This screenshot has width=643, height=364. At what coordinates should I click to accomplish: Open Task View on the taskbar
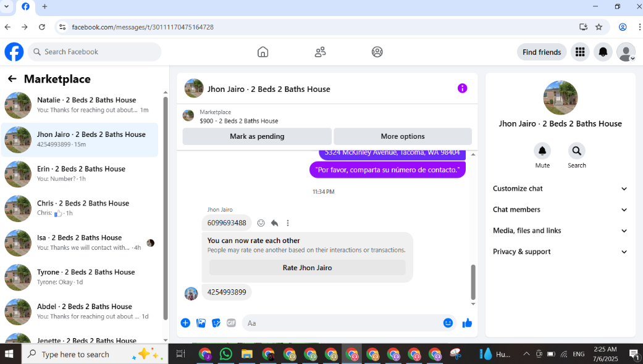(x=181, y=354)
